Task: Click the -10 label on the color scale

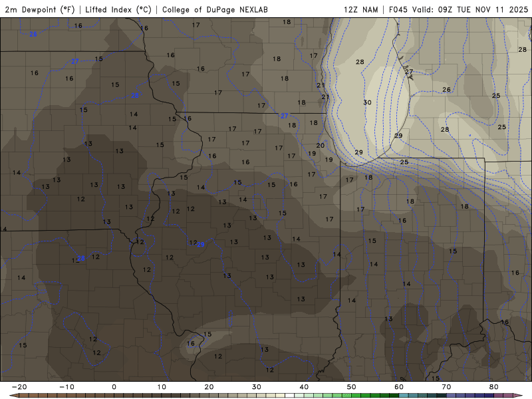Action: click(66, 387)
